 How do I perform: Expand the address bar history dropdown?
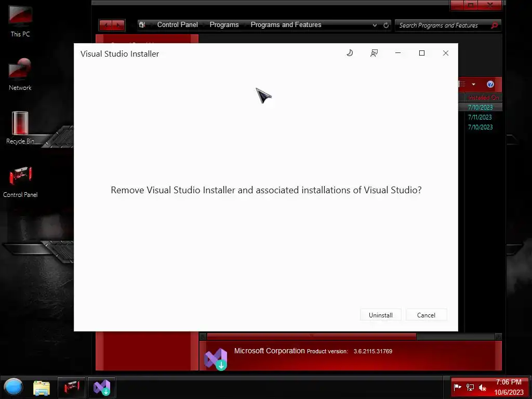click(375, 25)
